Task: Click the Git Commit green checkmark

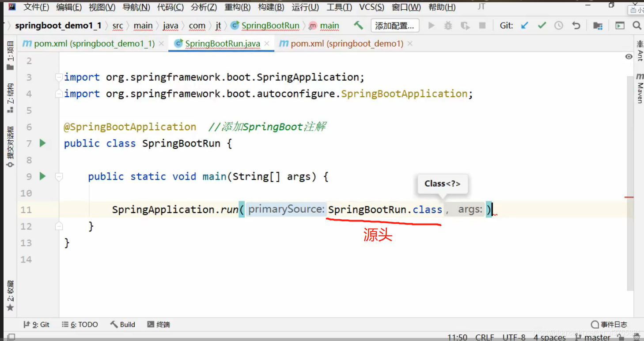Action: pos(542,26)
